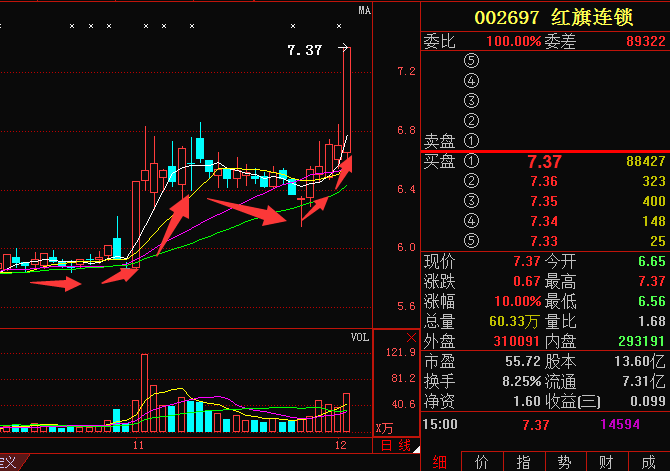Click the 7.37 high price marker on chart
This screenshot has height=471, width=670.
pos(304,49)
